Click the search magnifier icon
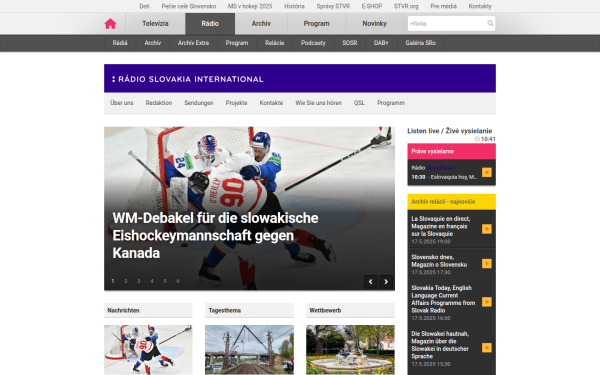600x375 pixels. 490,23
